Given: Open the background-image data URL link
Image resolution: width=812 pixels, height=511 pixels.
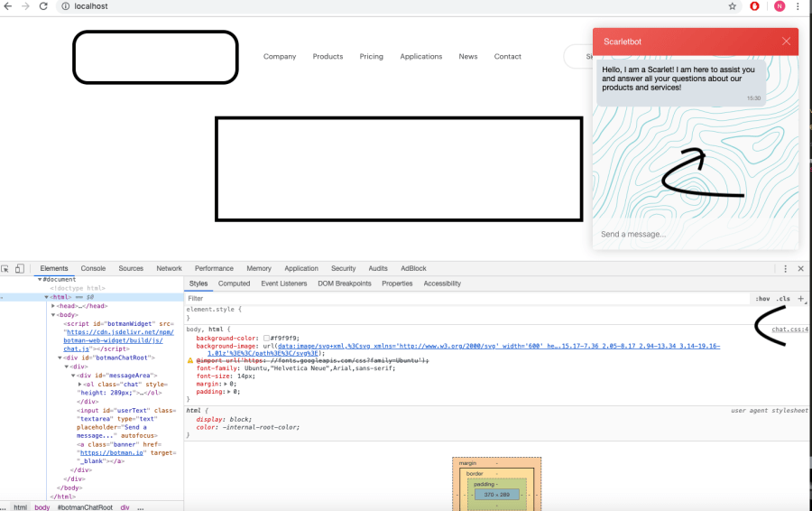Looking at the screenshot, I should coord(499,346).
